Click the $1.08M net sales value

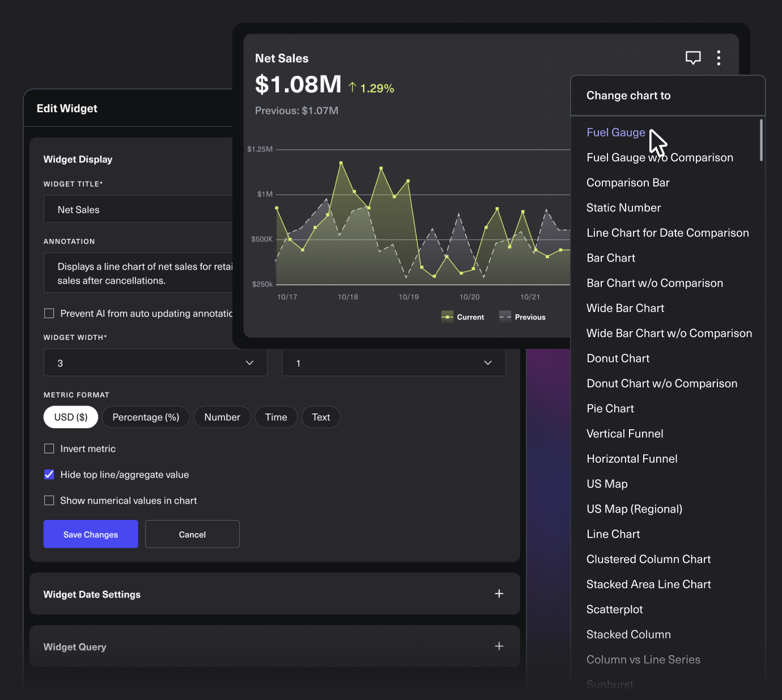coord(298,84)
